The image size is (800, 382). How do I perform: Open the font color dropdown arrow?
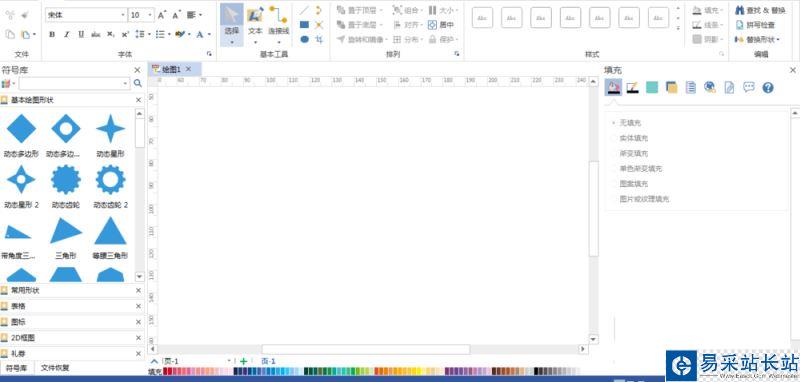coord(209,35)
